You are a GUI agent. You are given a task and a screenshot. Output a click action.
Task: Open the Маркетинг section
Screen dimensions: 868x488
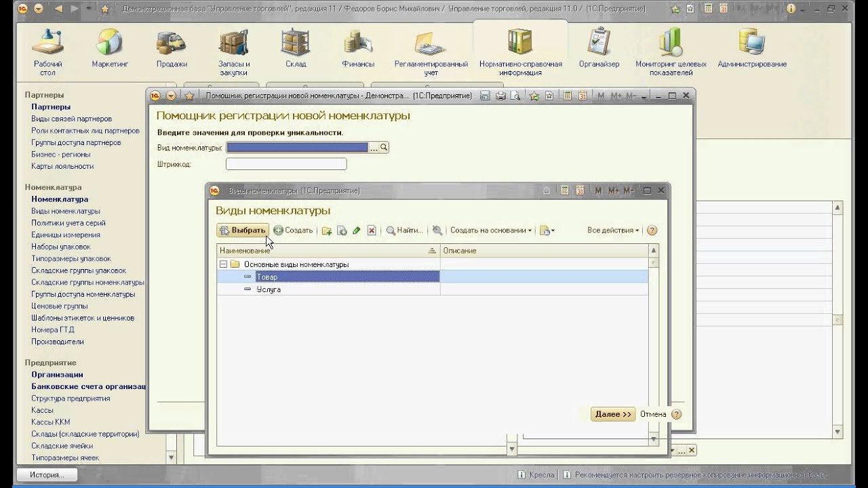click(110, 49)
